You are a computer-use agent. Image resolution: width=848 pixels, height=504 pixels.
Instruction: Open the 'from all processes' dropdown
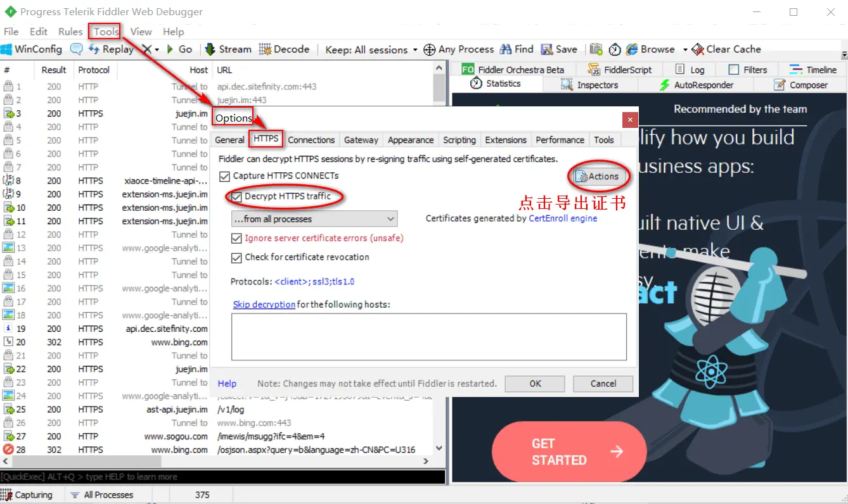(314, 219)
